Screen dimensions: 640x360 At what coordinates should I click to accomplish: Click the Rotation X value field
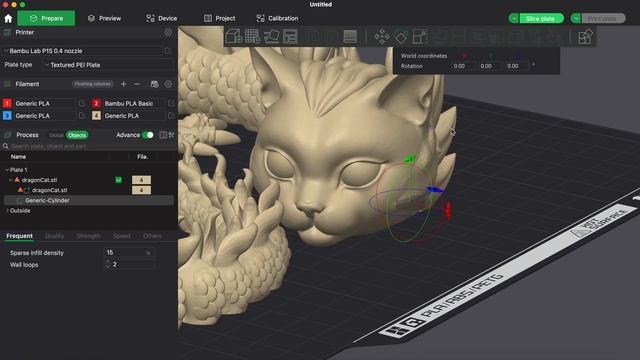tap(463, 66)
